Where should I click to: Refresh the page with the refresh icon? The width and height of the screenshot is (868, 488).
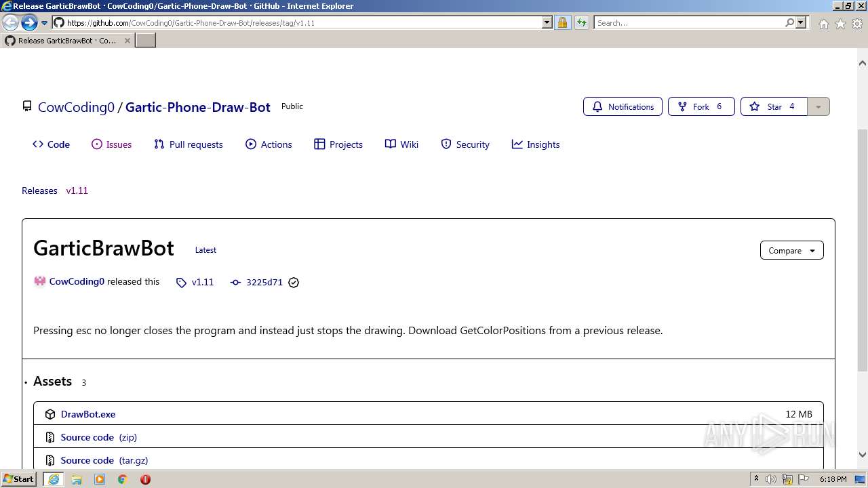[582, 22]
